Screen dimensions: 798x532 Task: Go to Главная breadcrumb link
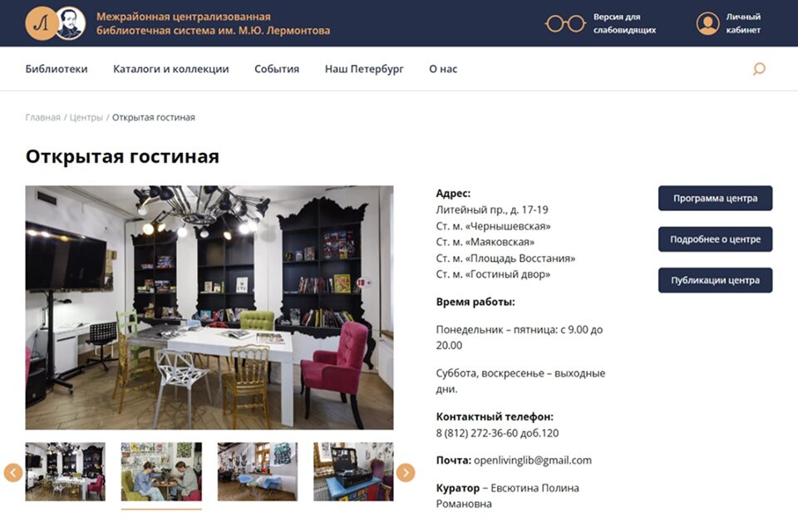pyautogui.click(x=42, y=117)
